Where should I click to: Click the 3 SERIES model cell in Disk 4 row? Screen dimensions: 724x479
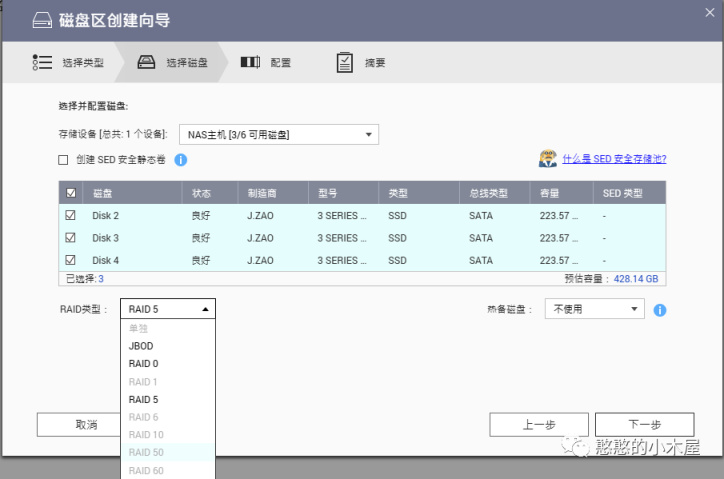(342, 261)
